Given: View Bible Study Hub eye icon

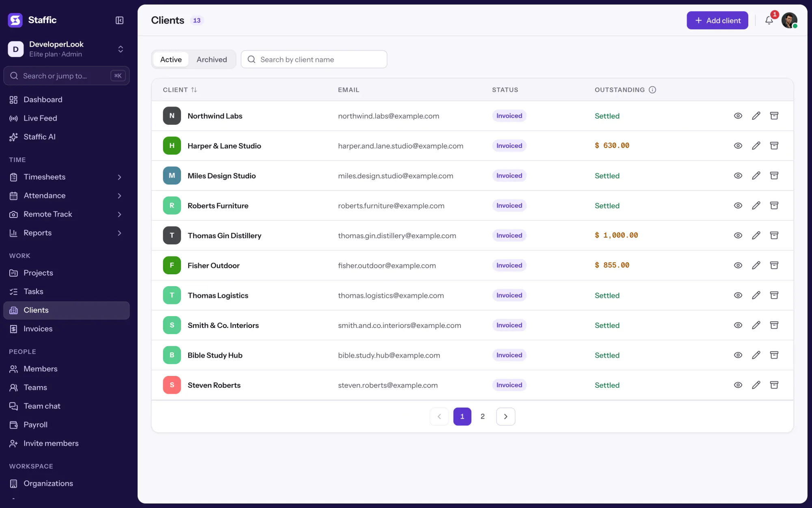Looking at the screenshot, I should [738, 355].
